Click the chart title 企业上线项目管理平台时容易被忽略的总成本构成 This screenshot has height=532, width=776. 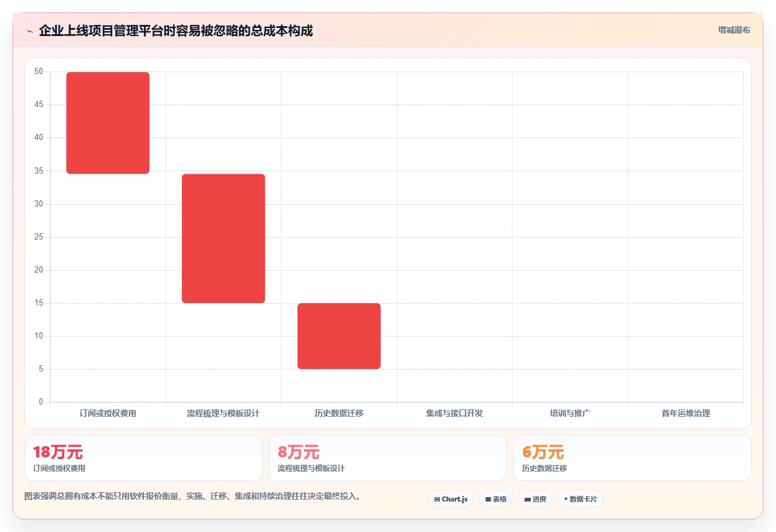(x=176, y=31)
